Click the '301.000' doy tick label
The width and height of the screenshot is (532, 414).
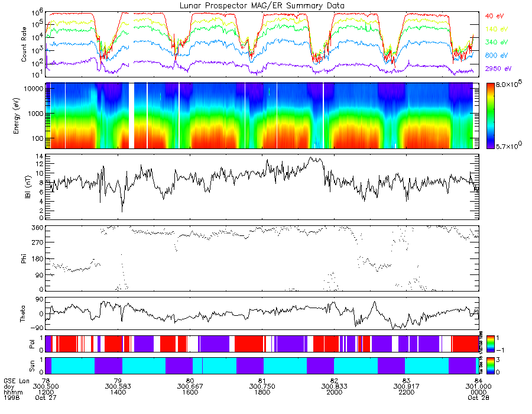478,387
